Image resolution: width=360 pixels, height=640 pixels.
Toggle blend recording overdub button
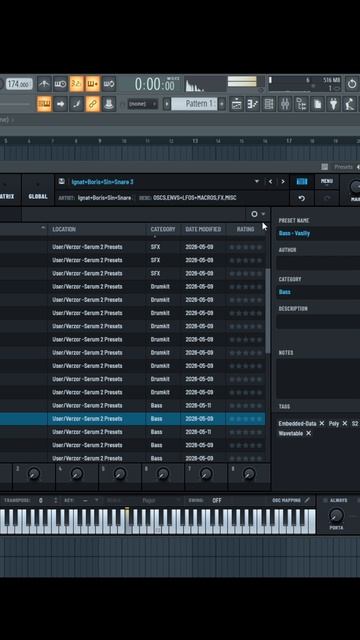tap(93, 84)
